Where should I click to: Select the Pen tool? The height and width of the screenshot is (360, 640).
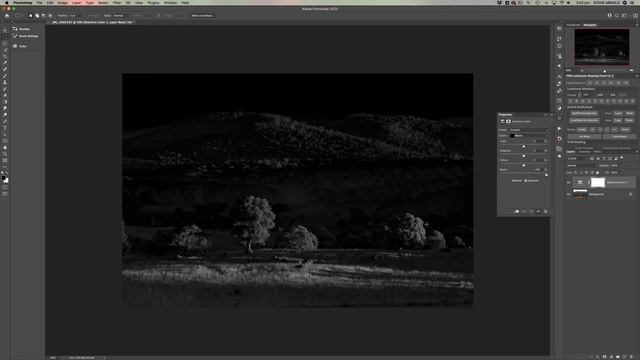5,121
